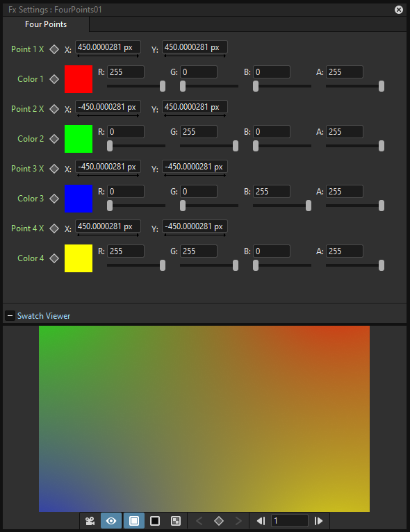Viewport: 410px width, 532px height.
Task: Open the green Color 2 swatch
Action: [x=79, y=139]
